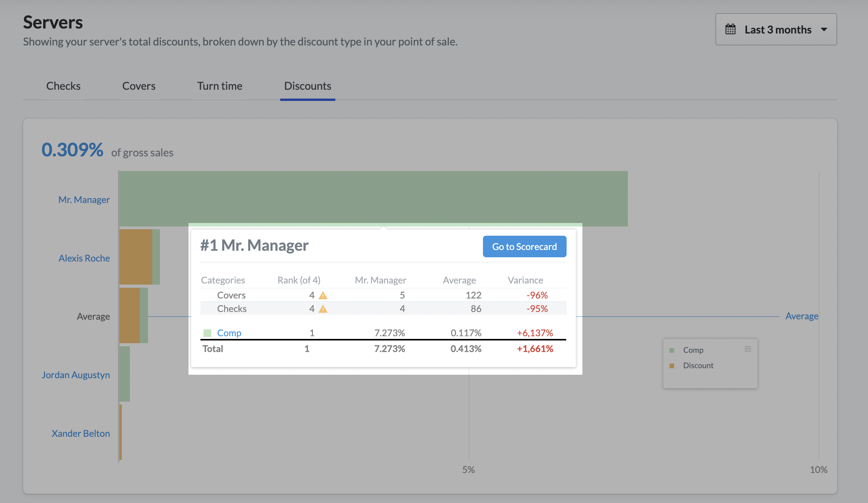
Task: Click the Checks rank warning icon
Action: [323, 309]
